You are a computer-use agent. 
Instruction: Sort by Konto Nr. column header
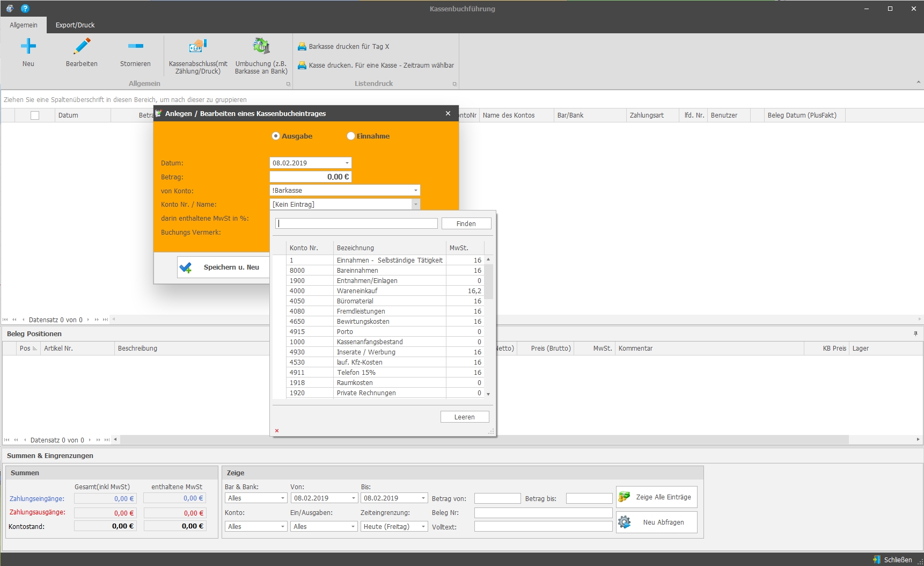[310, 248]
